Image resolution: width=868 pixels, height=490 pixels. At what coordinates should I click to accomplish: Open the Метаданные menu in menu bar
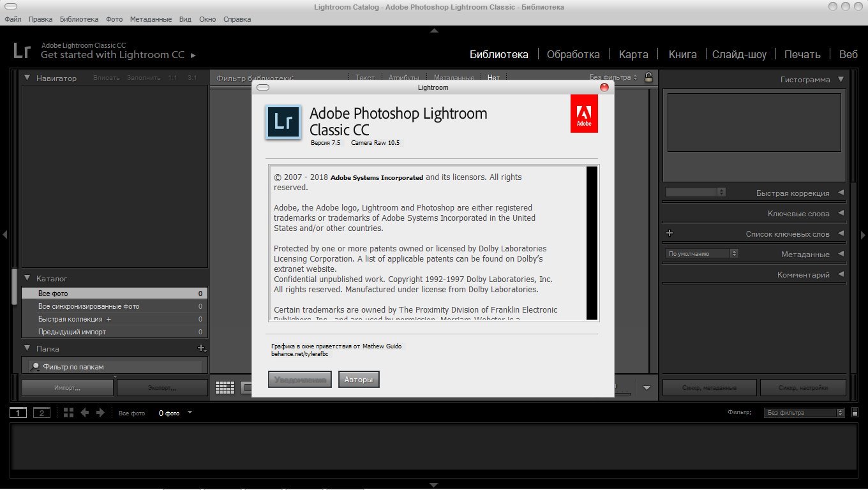tap(151, 19)
